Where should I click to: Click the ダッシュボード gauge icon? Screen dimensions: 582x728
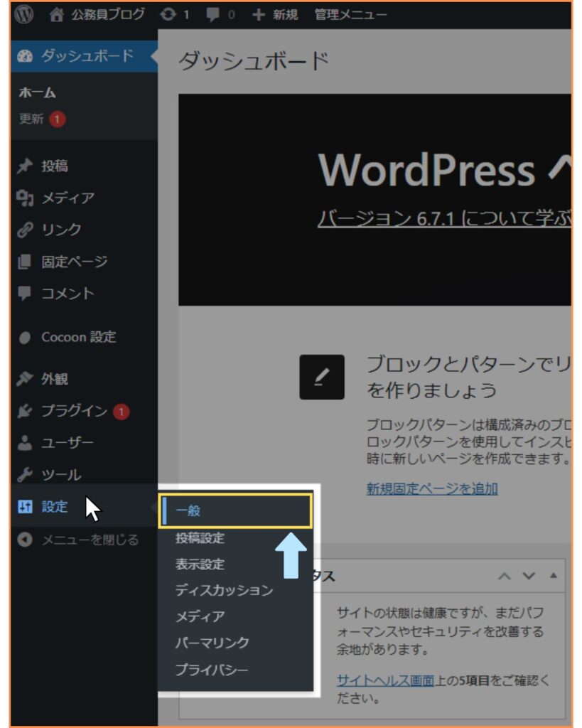[x=25, y=56]
